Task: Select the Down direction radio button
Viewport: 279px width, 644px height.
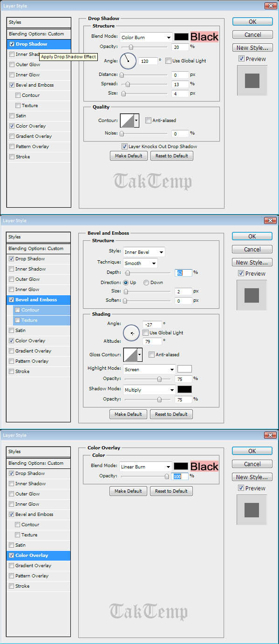Action: tap(146, 283)
